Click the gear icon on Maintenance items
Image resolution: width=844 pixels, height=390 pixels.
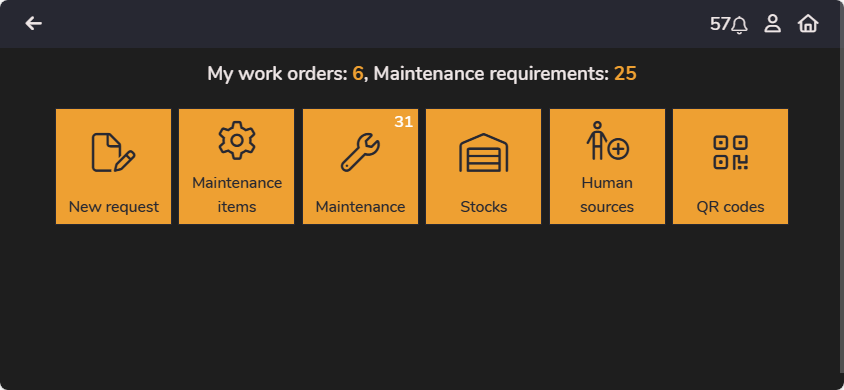237,140
